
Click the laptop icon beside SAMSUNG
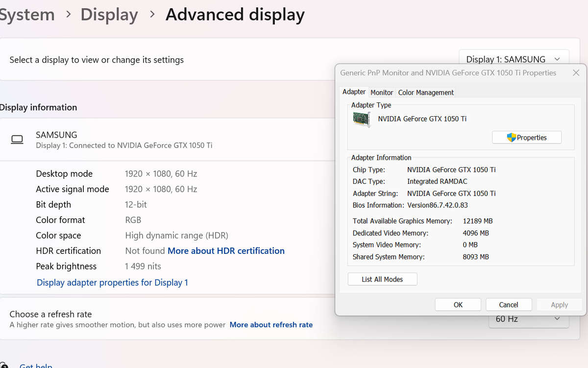(17, 140)
